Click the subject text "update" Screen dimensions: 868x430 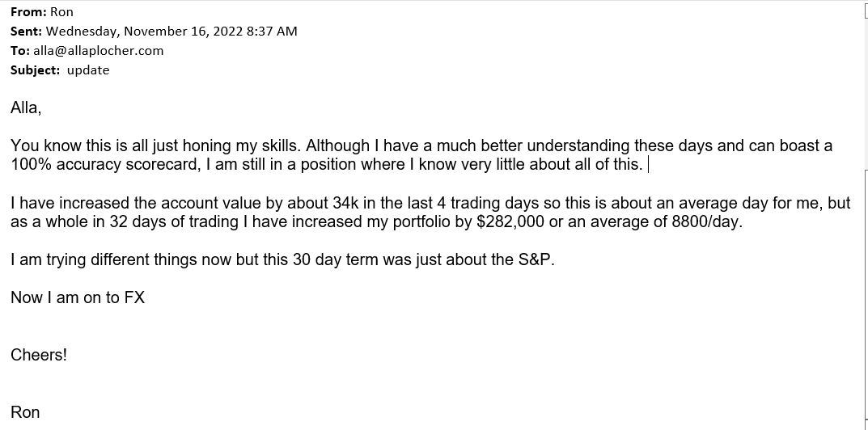[x=88, y=70]
